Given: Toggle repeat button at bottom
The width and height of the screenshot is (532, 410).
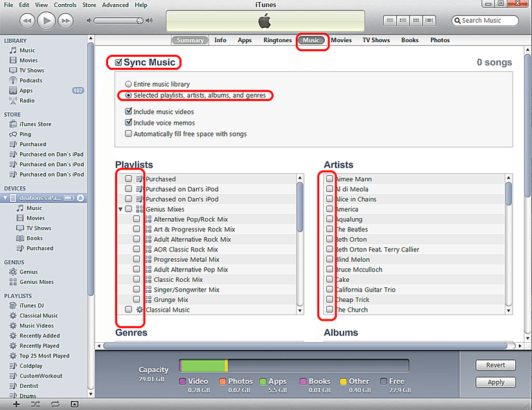Looking at the screenshot, I should (55, 404).
